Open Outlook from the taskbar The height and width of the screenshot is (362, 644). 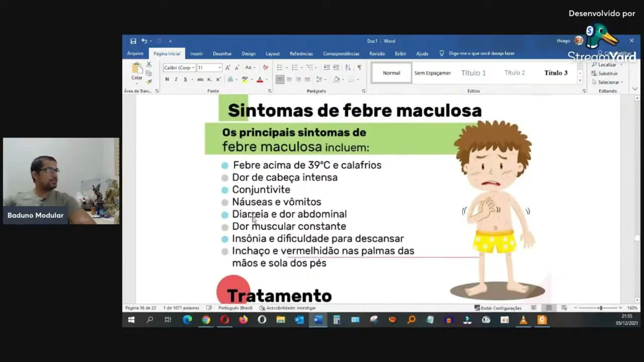(299, 320)
